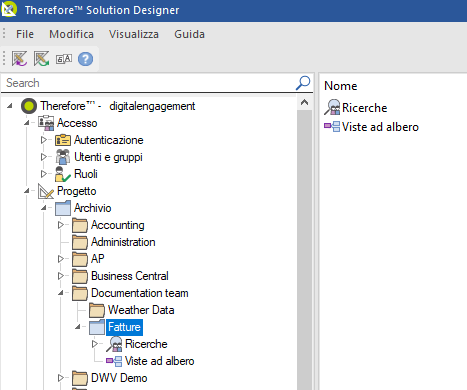Click the Nome column header
Image resolution: width=467 pixels, height=390 pixels.
tap(341, 86)
